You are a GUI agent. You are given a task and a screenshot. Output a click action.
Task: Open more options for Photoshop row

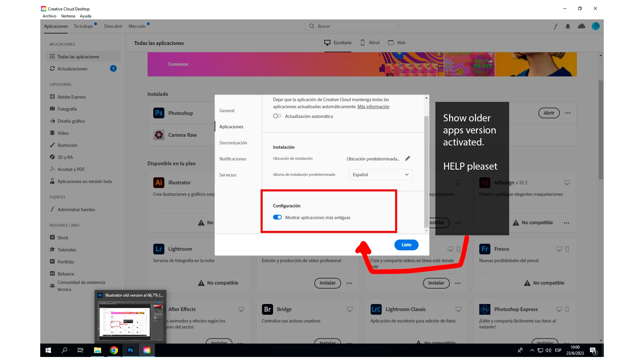coord(568,113)
